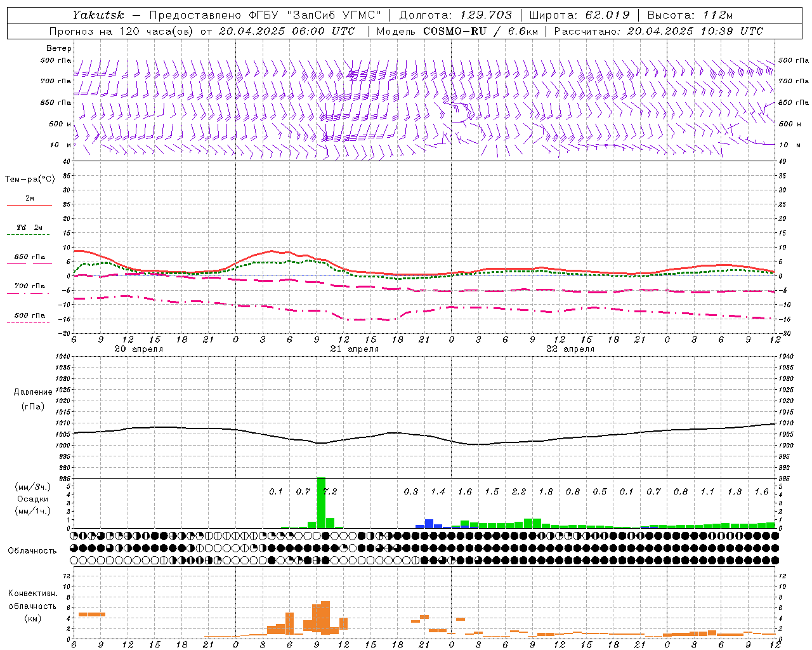Click the '21 апреля' date label

354,349
